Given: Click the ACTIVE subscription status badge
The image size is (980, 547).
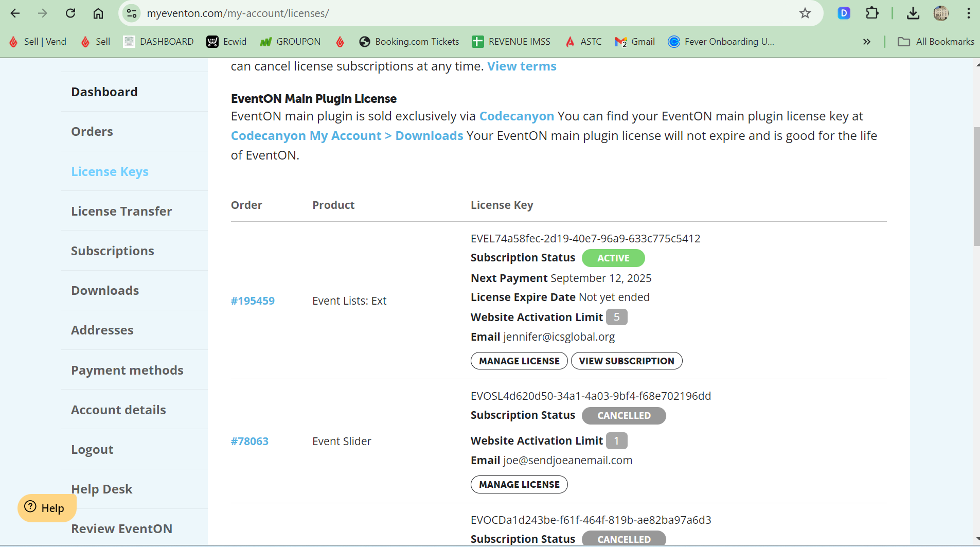Looking at the screenshot, I should [613, 258].
